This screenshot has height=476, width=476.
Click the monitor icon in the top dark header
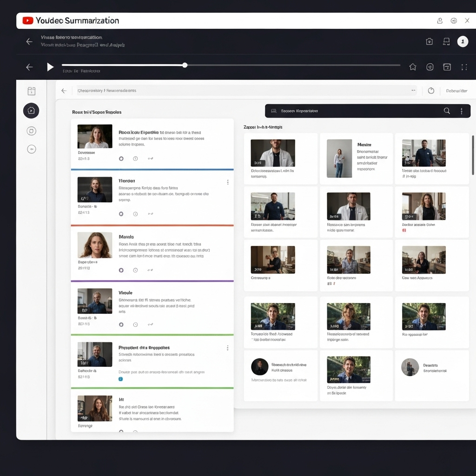446,42
